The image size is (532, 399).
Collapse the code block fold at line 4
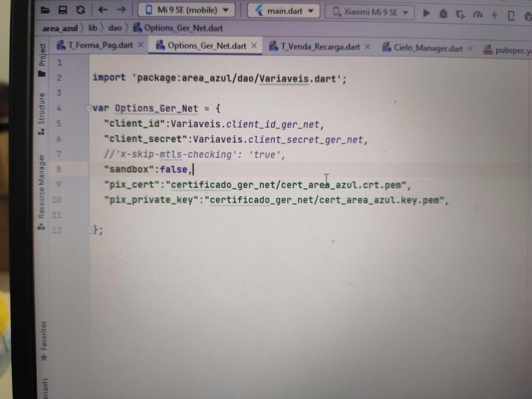89,109
